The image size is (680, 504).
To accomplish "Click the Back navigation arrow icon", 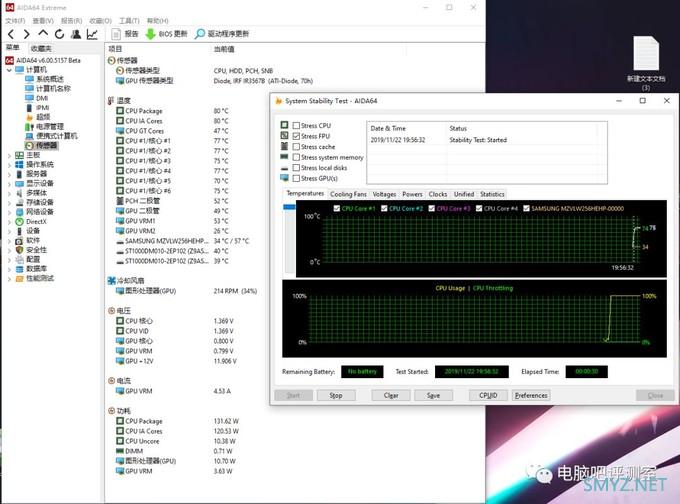I will coord(11,34).
